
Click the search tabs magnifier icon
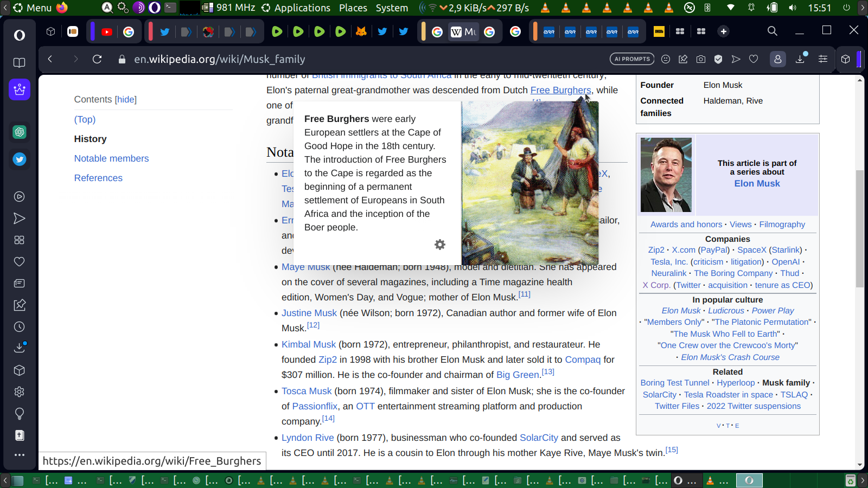pos(772,31)
